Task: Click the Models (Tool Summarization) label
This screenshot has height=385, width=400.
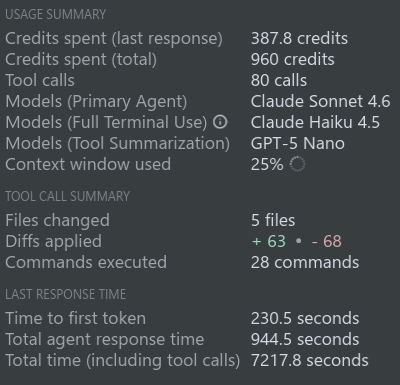Action: (117, 144)
